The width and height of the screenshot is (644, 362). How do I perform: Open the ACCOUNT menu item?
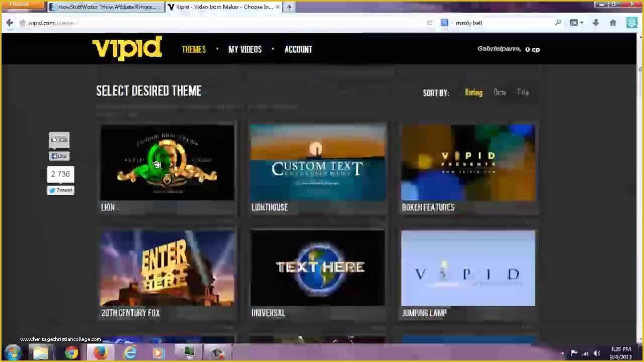click(298, 49)
